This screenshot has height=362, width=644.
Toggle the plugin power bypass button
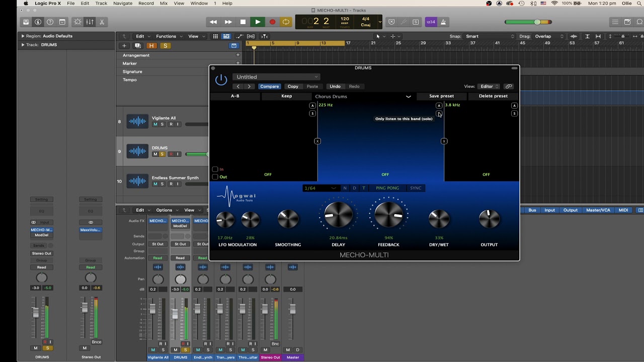click(221, 80)
